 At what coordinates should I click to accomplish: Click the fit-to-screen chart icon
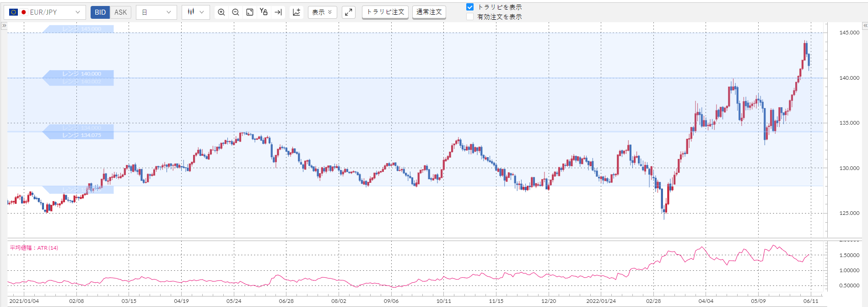tap(250, 12)
